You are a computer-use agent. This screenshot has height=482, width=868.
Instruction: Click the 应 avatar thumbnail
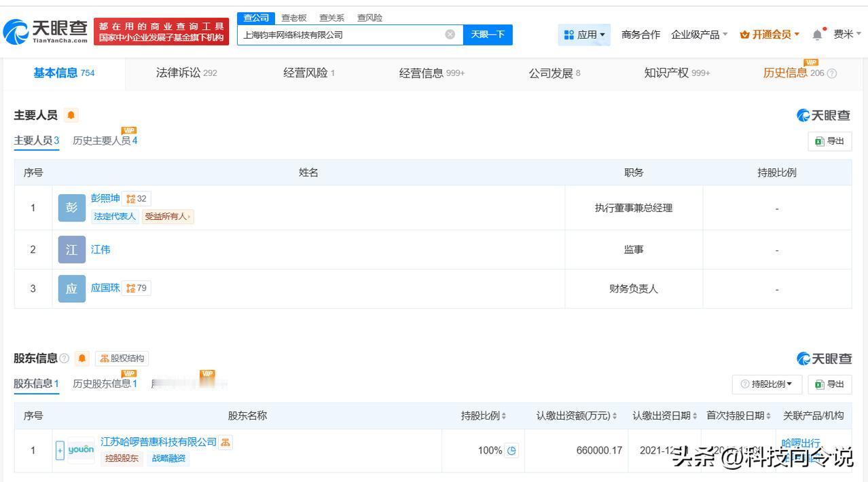pyautogui.click(x=72, y=289)
